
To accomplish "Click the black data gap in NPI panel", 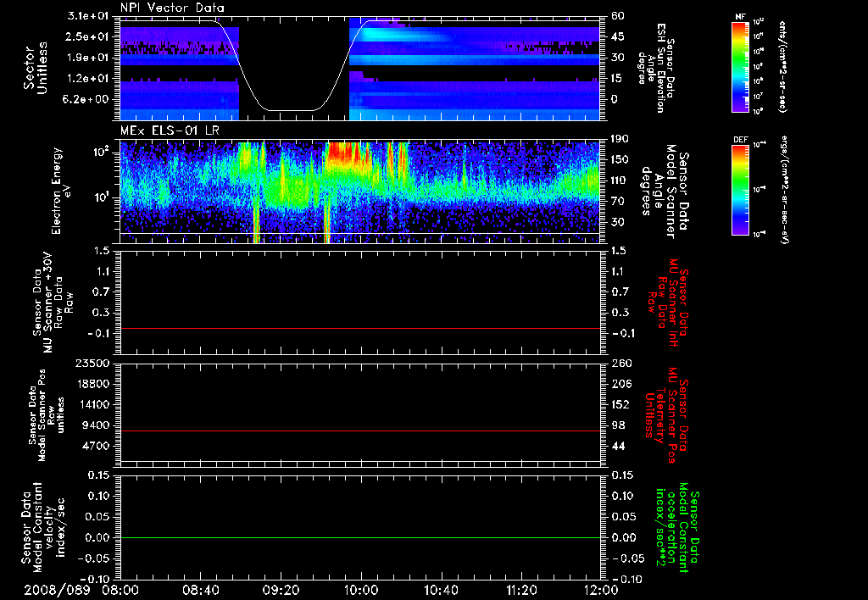I will point(294,69).
